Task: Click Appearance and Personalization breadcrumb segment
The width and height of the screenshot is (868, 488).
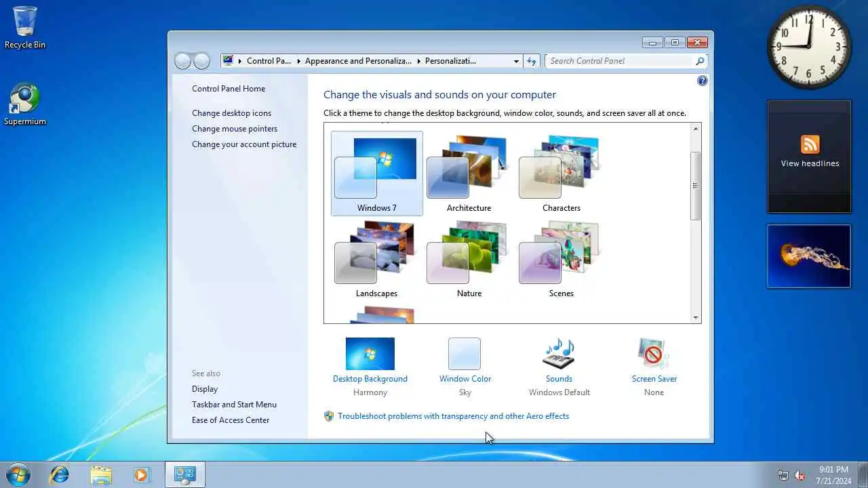Action: [x=358, y=61]
